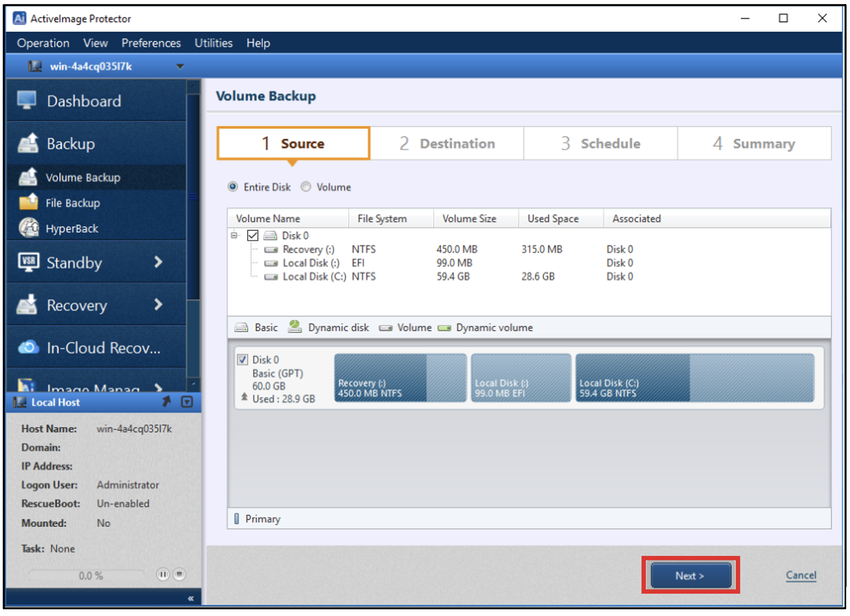
Task: Check the Disk 0 checkbox in volume tree
Action: point(252,235)
